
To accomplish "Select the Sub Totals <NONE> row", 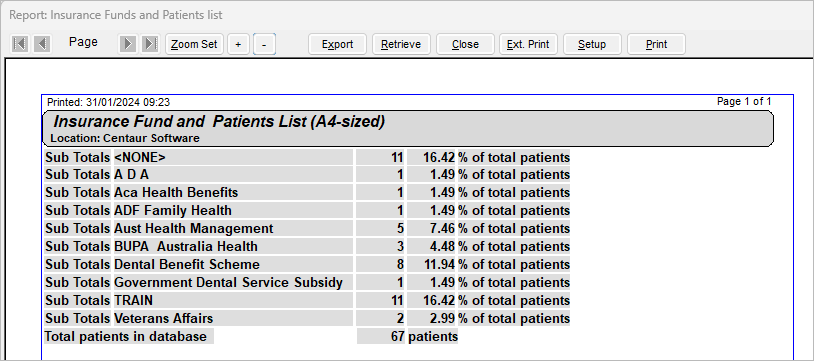I will 307,157.
